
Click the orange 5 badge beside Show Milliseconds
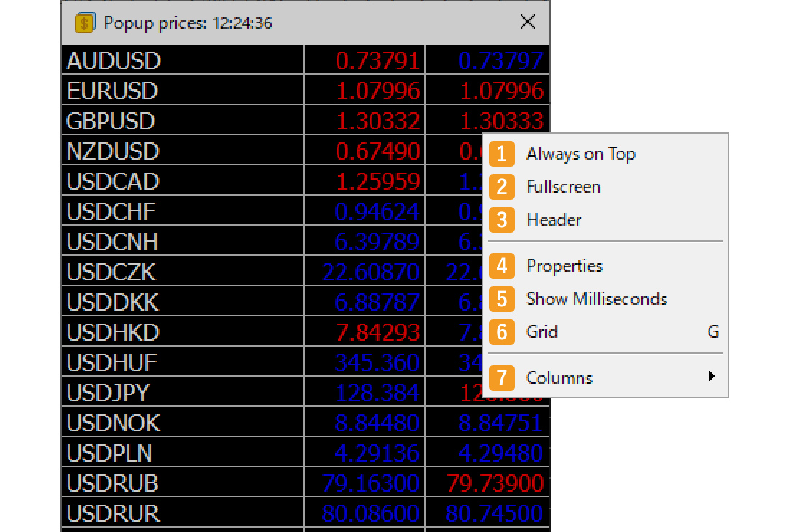pyautogui.click(x=501, y=299)
